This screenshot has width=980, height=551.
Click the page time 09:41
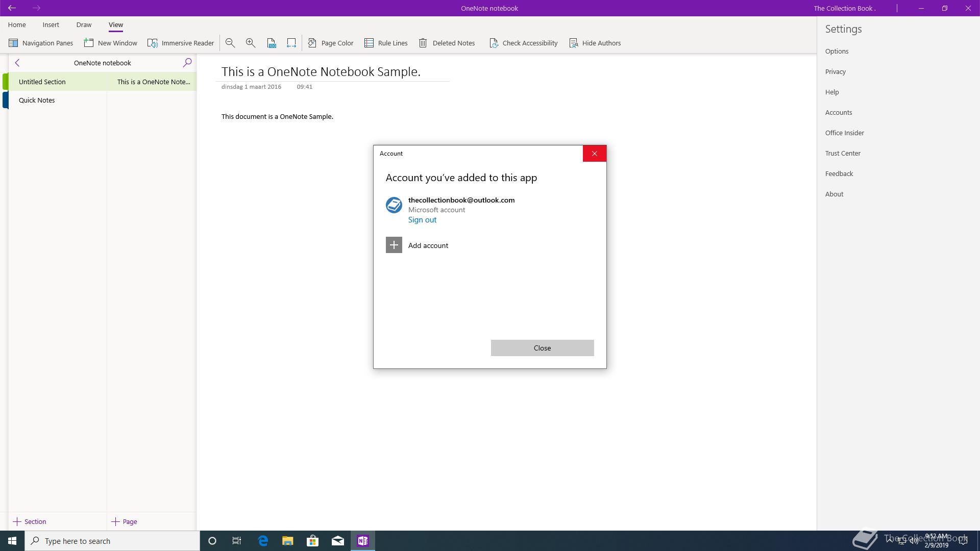coord(305,87)
